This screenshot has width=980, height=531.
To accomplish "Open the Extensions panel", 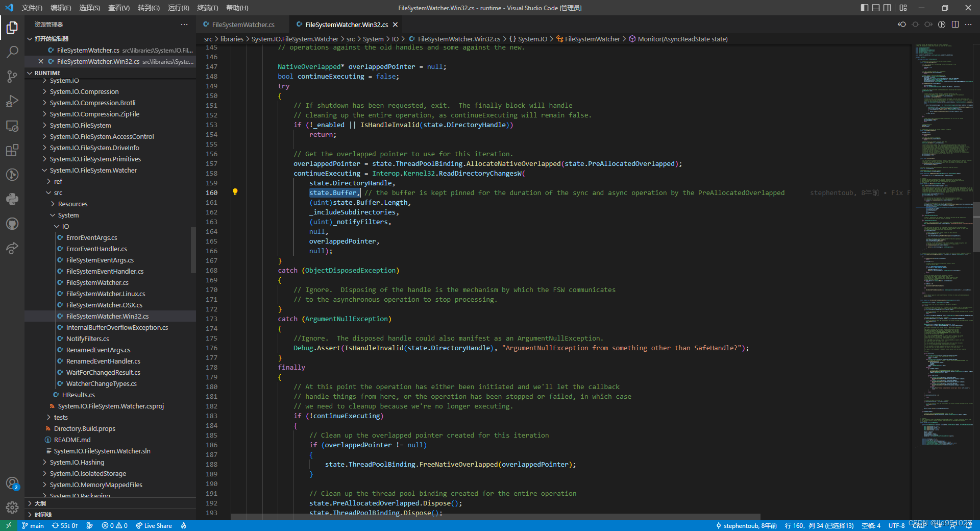I will 12,150.
